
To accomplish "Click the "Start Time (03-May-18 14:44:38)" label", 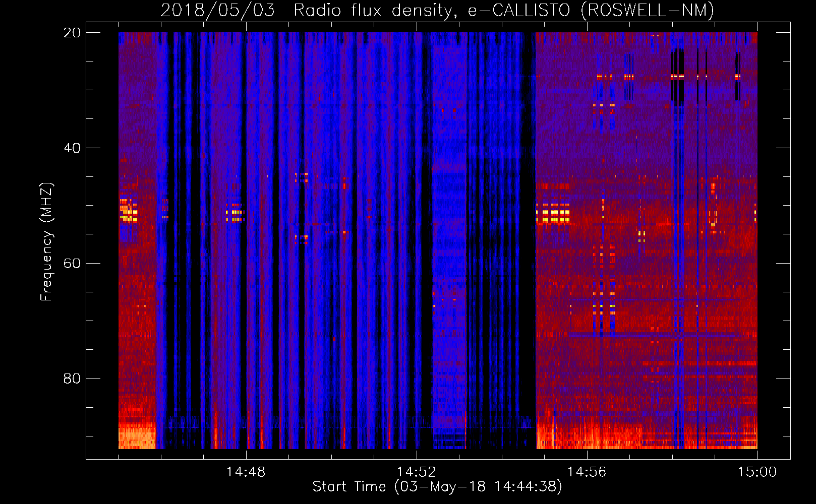I will [x=437, y=487].
